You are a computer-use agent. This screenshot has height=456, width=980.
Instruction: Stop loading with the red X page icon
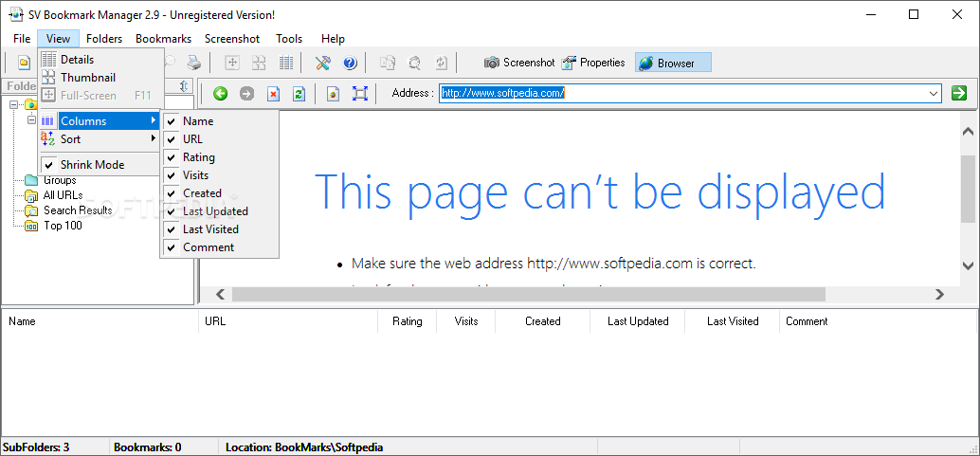point(273,94)
